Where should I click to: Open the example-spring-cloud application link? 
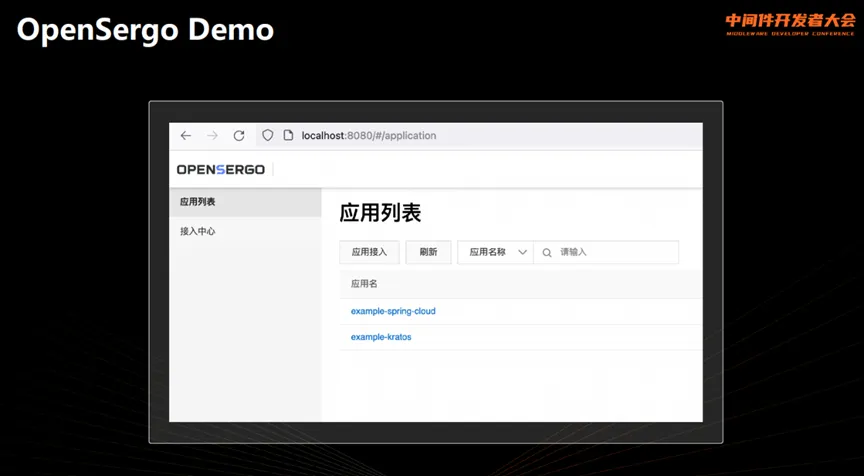(x=393, y=311)
